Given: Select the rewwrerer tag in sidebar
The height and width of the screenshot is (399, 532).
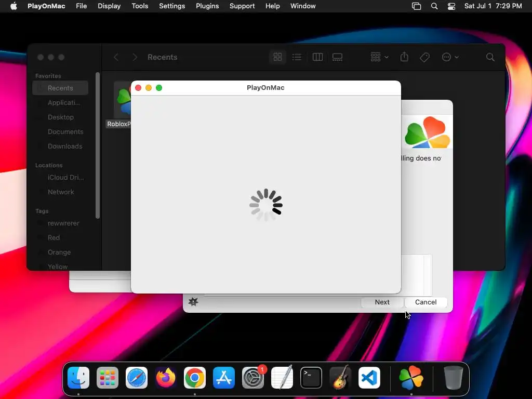Looking at the screenshot, I should [60, 223].
